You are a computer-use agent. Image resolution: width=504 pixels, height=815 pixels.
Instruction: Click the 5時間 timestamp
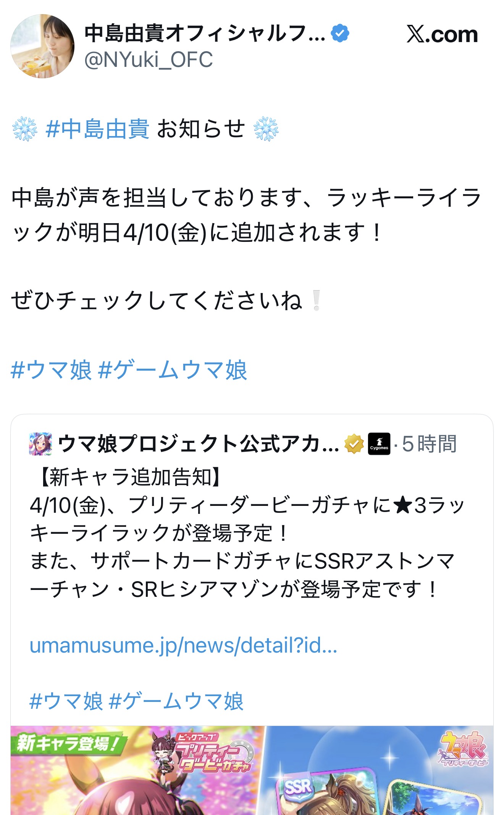coord(429,444)
